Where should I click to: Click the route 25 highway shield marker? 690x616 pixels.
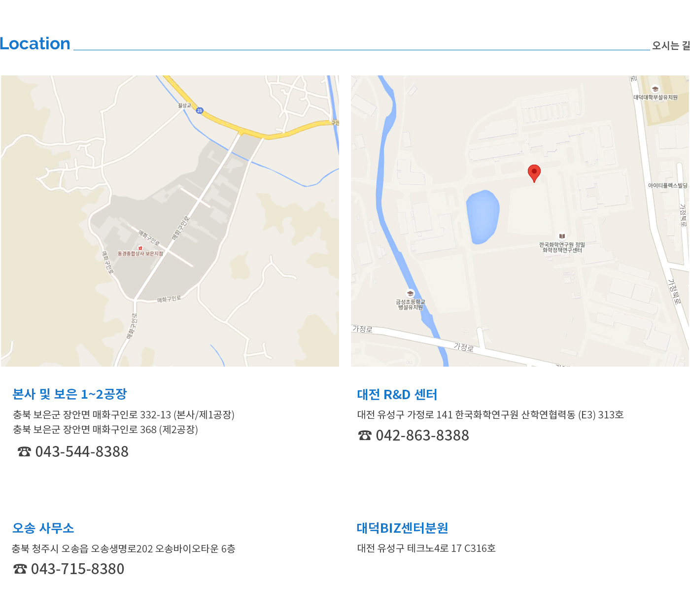(200, 110)
